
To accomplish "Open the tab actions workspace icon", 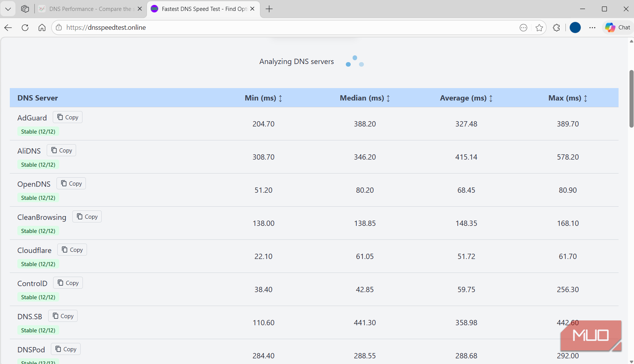I will tap(25, 9).
